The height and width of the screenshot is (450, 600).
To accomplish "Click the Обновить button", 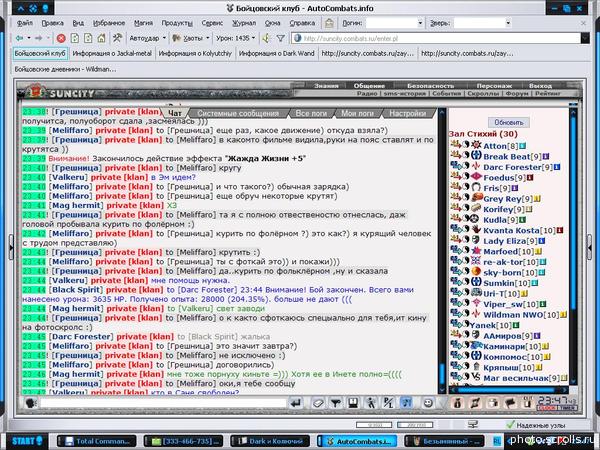I will [x=509, y=122].
